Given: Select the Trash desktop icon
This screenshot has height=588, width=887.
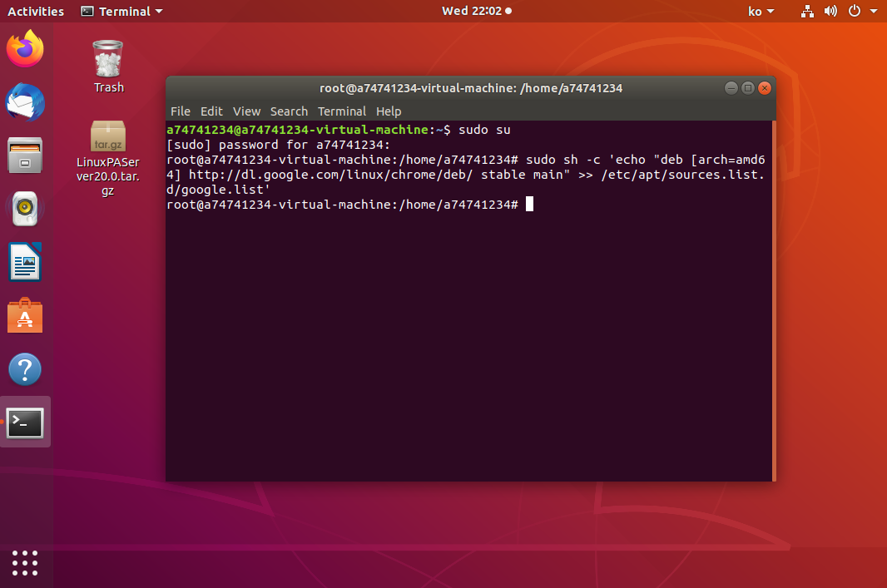Looking at the screenshot, I should tap(108, 67).
